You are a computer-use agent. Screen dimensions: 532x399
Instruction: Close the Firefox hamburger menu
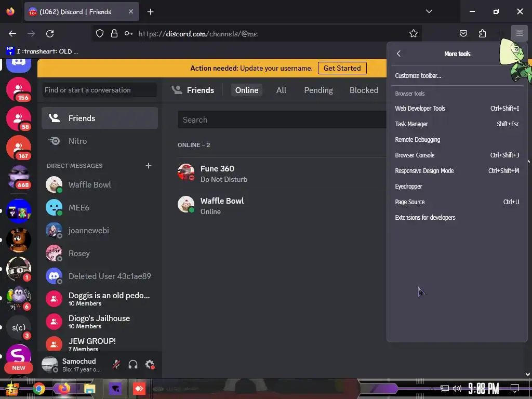point(519,33)
